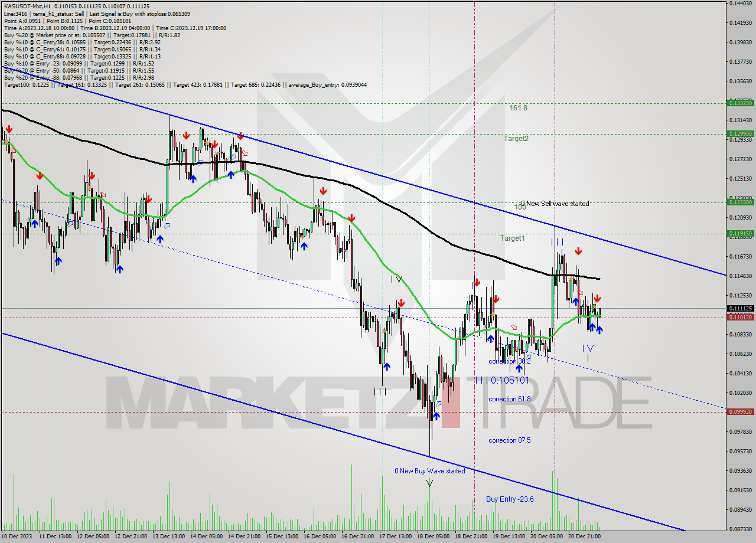
Task: Click the red 0.110120 price tag
Action: click(740, 317)
